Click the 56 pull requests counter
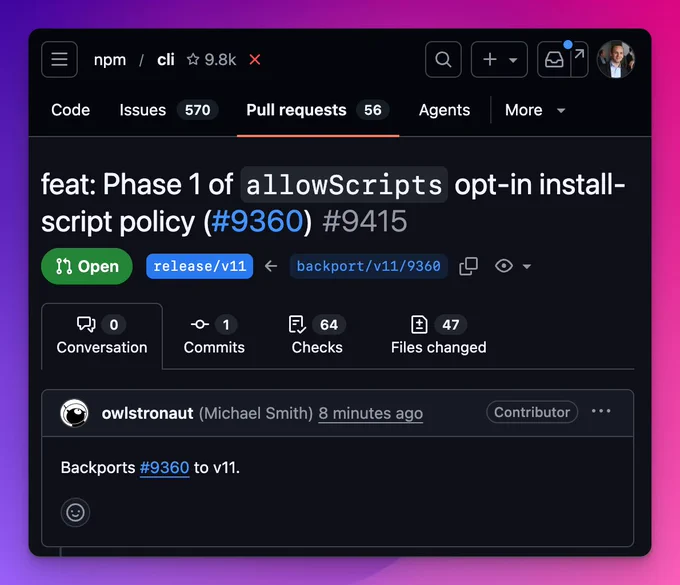This screenshot has height=585, width=680. coord(373,110)
